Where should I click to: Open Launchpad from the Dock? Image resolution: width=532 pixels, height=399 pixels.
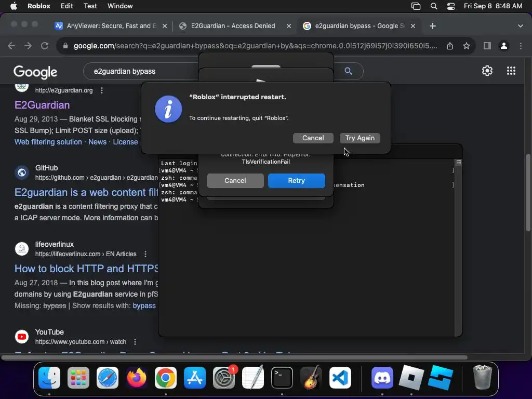coord(78,378)
